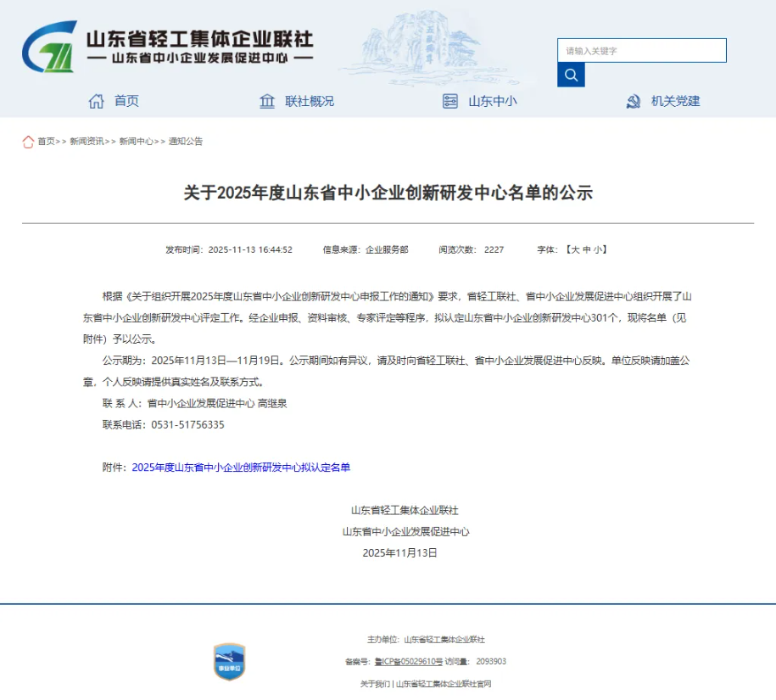Click the house icon beside 首页 in navigation

pyautogui.click(x=97, y=101)
